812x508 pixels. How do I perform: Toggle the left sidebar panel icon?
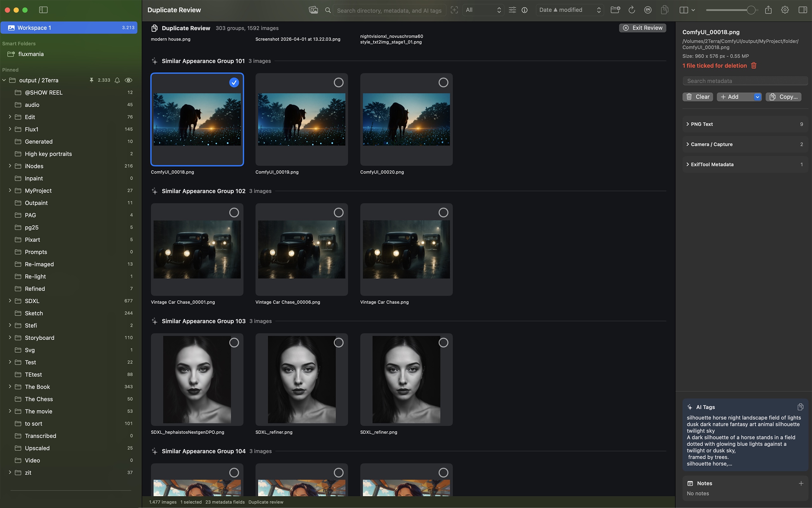(43, 10)
